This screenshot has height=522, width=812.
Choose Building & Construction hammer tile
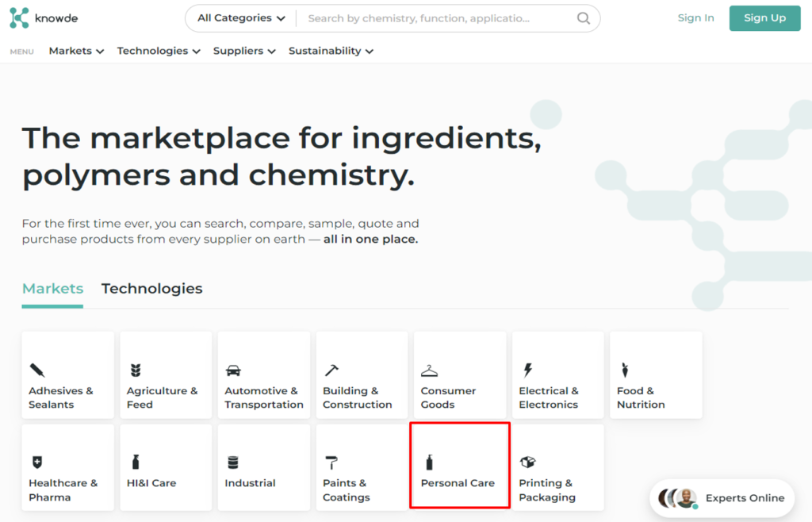pyautogui.click(x=362, y=375)
